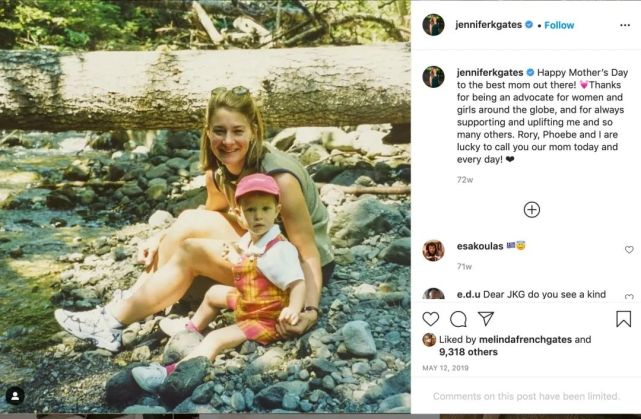Open e.d.u commenter avatar
641x419 pixels.
(x=433, y=296)
